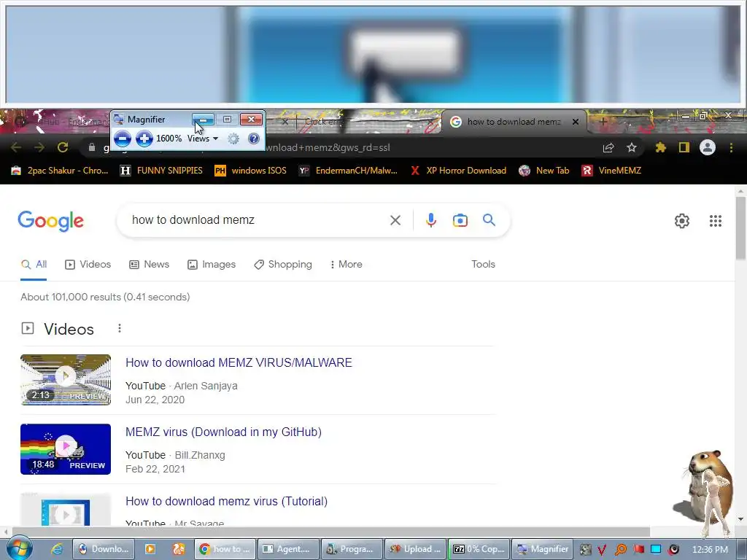Open the FUNNY SNIPPIES bookmark

[x=161, y=171]
